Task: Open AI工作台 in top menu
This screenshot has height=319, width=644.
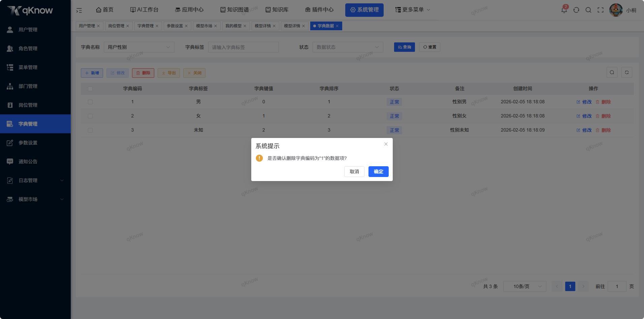Action: point(144,10)
